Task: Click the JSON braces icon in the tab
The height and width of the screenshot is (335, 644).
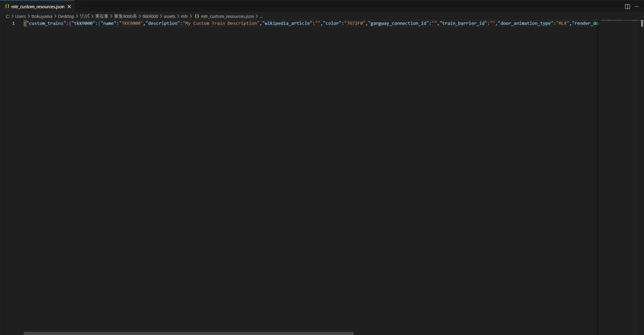Action: tap(7, 7)
